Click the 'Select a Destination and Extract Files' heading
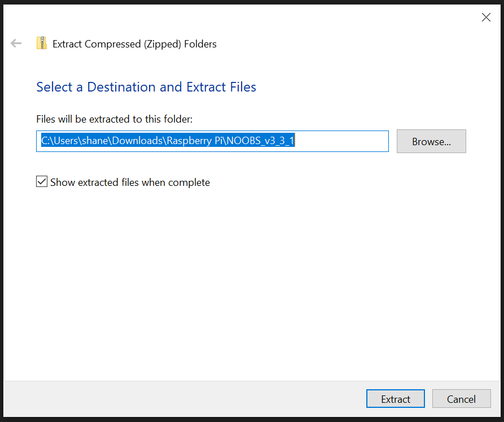 coord(146,87)
